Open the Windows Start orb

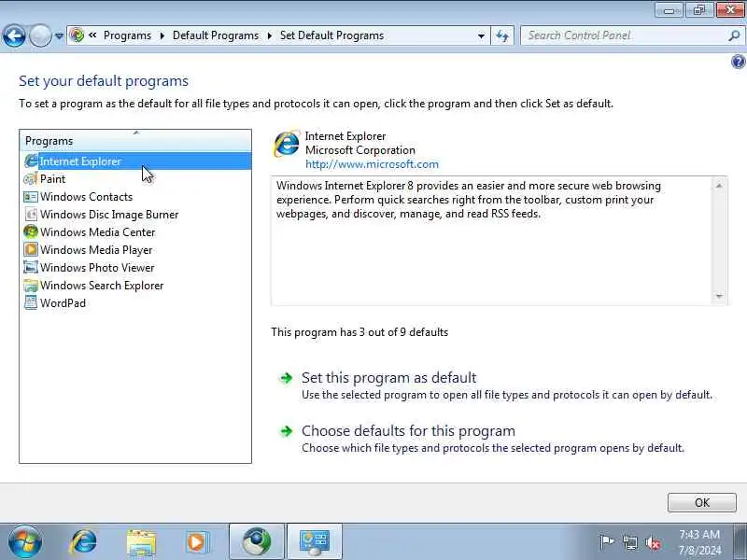25,542
